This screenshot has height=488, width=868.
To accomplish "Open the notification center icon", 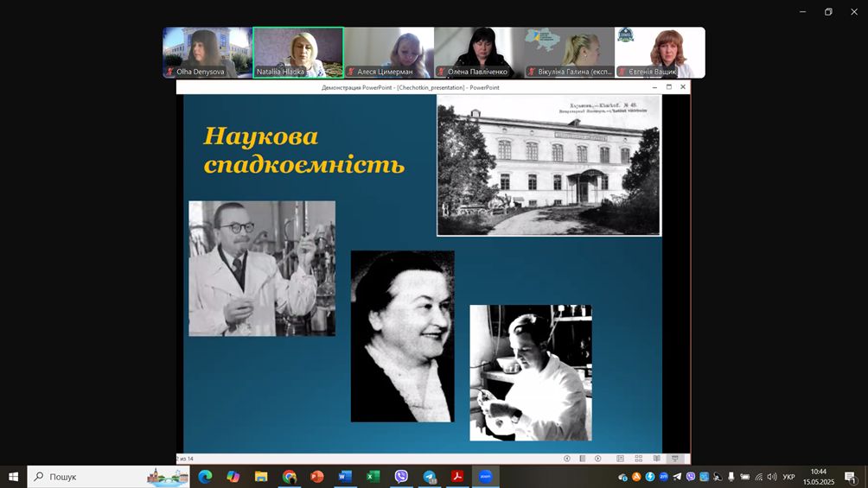I will (x=850, y=477).
